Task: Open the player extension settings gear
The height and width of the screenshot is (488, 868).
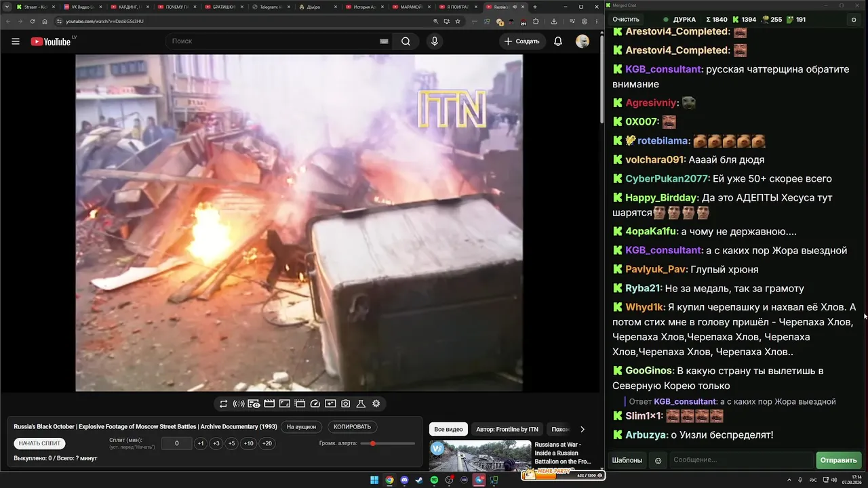Action: pyautogui.click(x=376, y=404)
